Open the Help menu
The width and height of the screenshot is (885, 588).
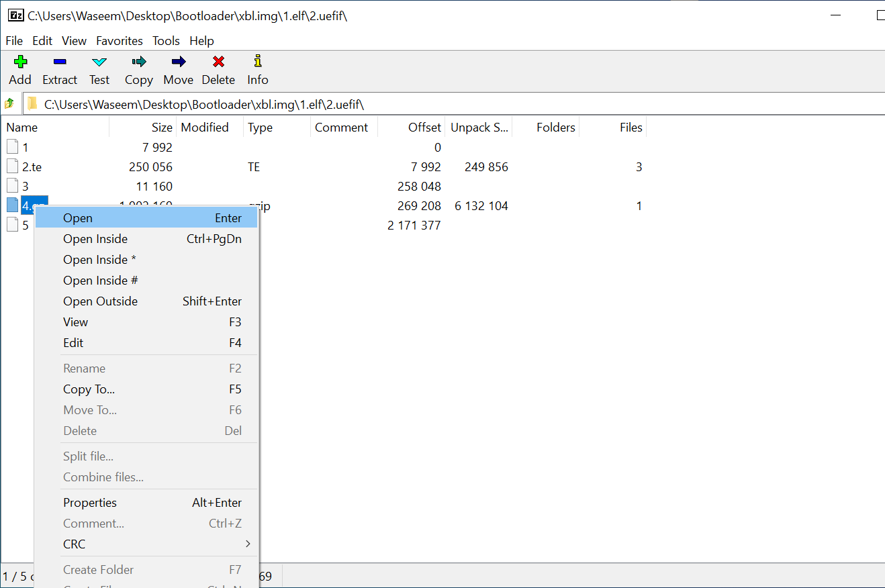tap(201, 41)
